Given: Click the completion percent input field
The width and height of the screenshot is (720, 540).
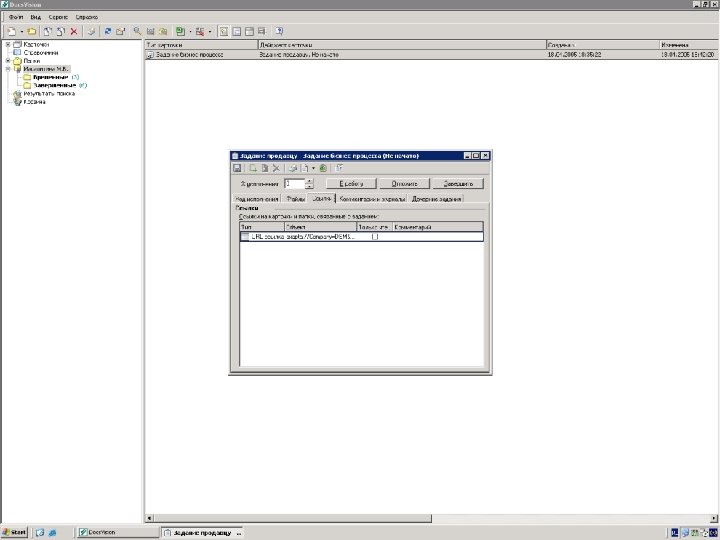Looking at the screenshot, I should 294,184.
